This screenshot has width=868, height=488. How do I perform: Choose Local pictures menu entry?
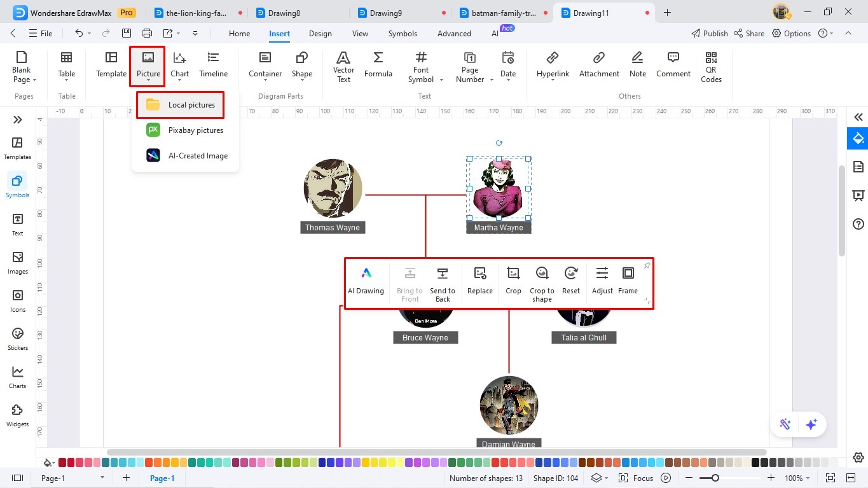coord(180,105)
